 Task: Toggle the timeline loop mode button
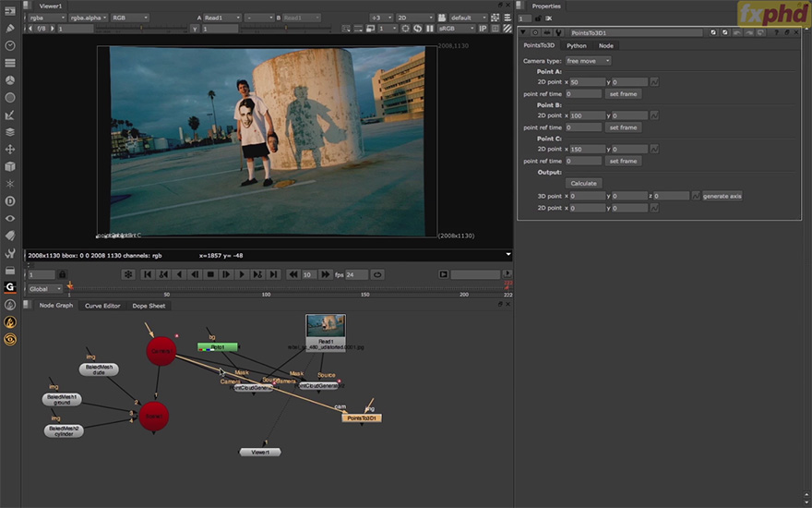[377, 274]
